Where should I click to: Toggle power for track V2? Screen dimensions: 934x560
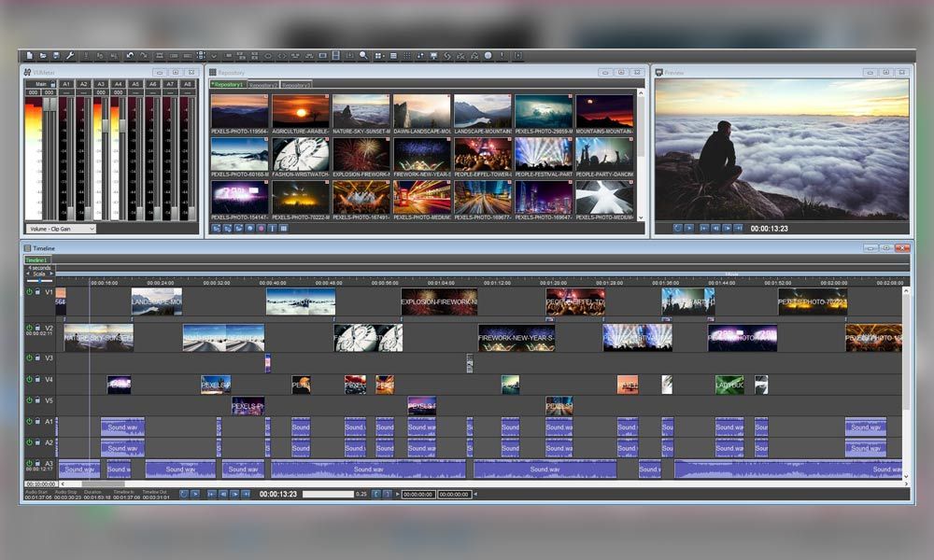tap(29, 328)
